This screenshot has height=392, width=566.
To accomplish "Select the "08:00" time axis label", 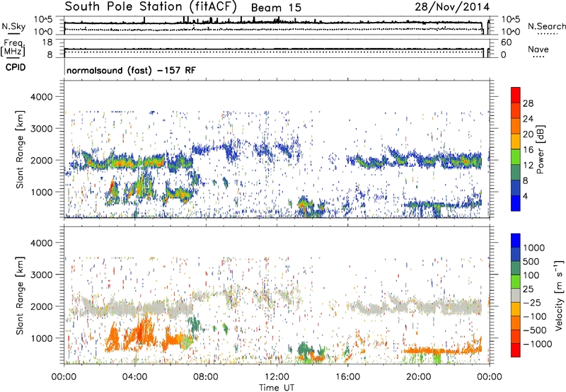I will coord(206,376).
